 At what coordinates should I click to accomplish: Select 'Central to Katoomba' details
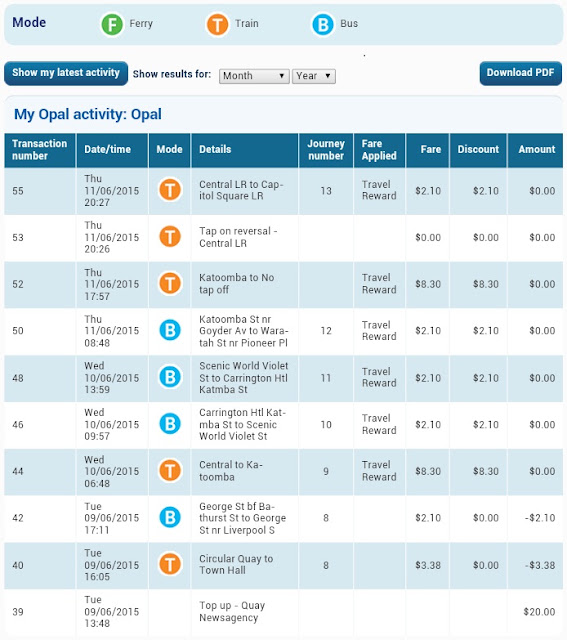pyautogui.click(x=231, y=471)
